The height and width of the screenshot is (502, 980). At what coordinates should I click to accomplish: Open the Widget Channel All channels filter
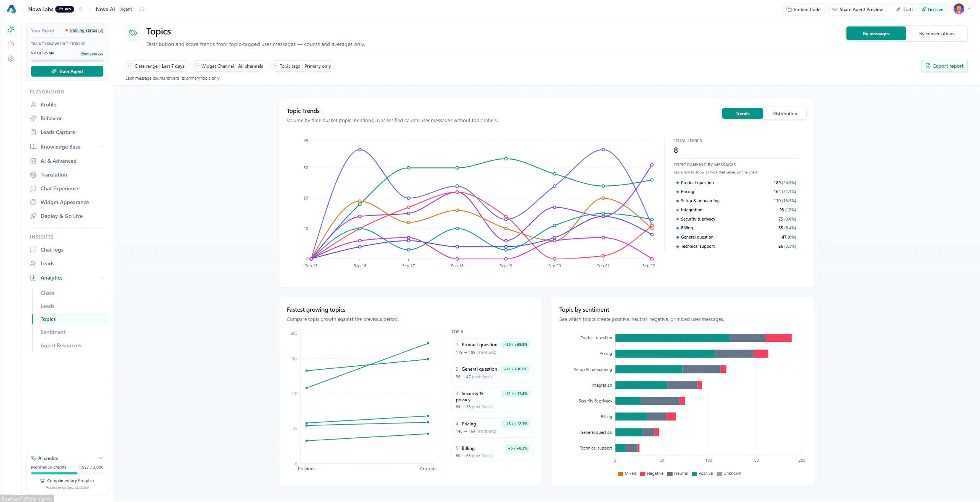tap(229, 66)
